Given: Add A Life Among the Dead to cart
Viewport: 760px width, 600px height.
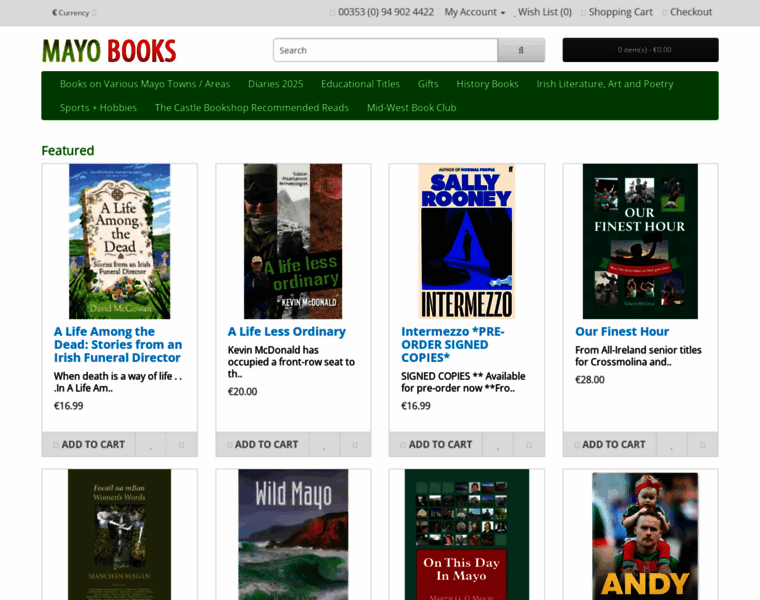Looking at the screenshot, I should (x=89, y=444).
